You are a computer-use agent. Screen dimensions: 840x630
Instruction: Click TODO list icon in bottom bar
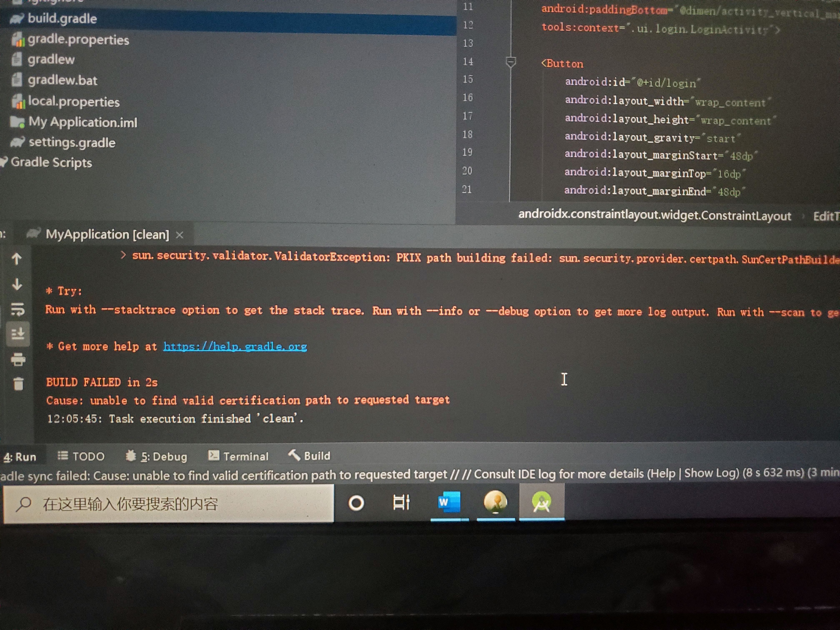coord(63,455)
